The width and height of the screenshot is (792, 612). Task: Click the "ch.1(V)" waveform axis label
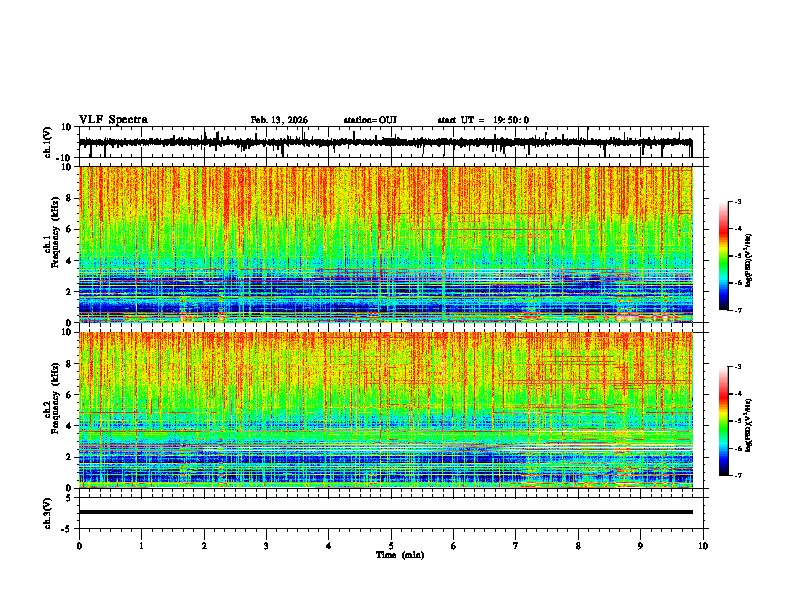click(48, 142)
